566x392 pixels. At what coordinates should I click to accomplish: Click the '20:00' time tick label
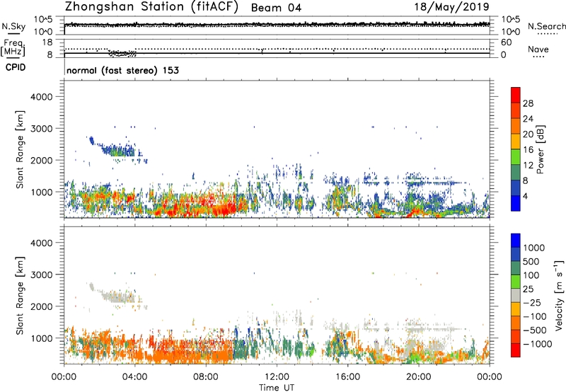[x=419, y=377]
